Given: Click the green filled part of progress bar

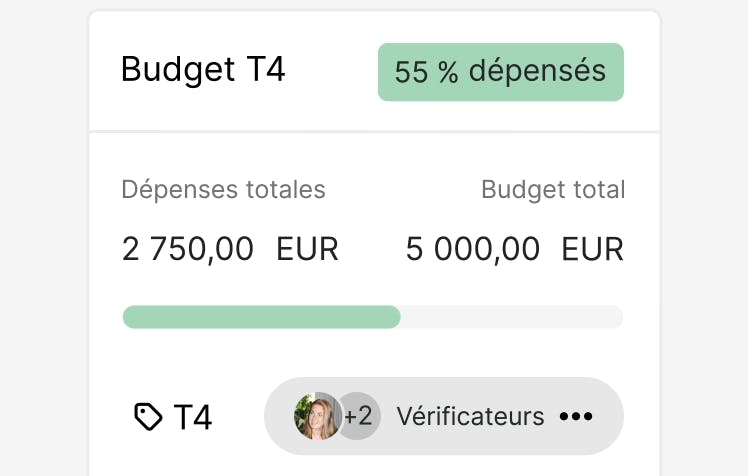Looking at the screenshot, I should click(260, 317).
